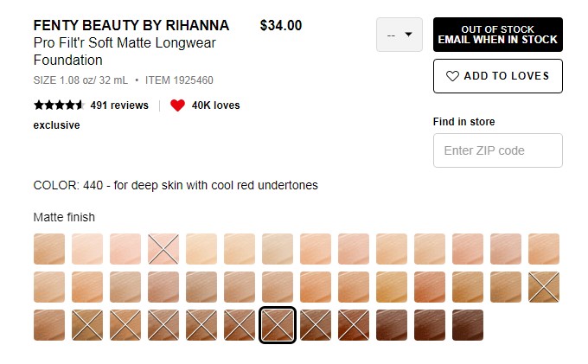Select the swatch immediately right of the selected shade

click(316, 325)
